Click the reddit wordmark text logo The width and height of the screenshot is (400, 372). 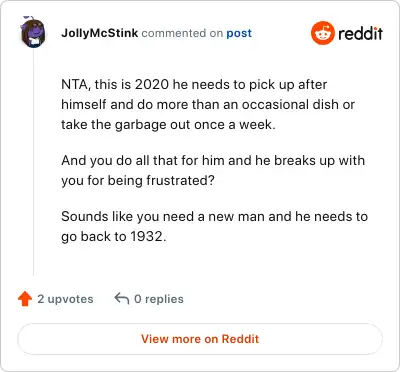coord(360,34)
